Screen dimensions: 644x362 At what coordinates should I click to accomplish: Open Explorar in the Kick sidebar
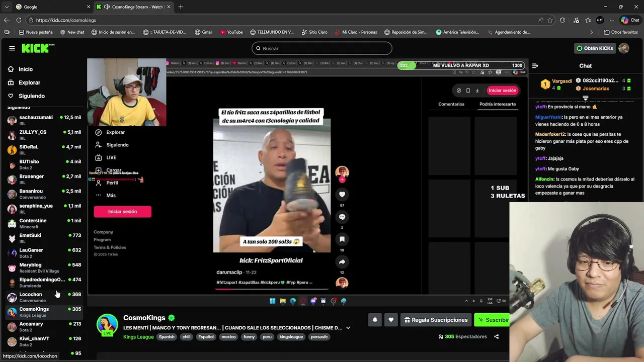[29, 82]
